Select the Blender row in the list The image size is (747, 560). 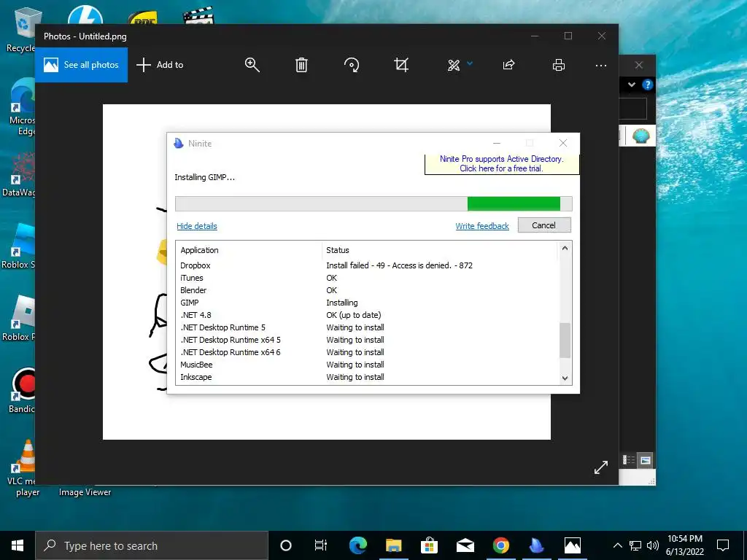pos(368,290)
